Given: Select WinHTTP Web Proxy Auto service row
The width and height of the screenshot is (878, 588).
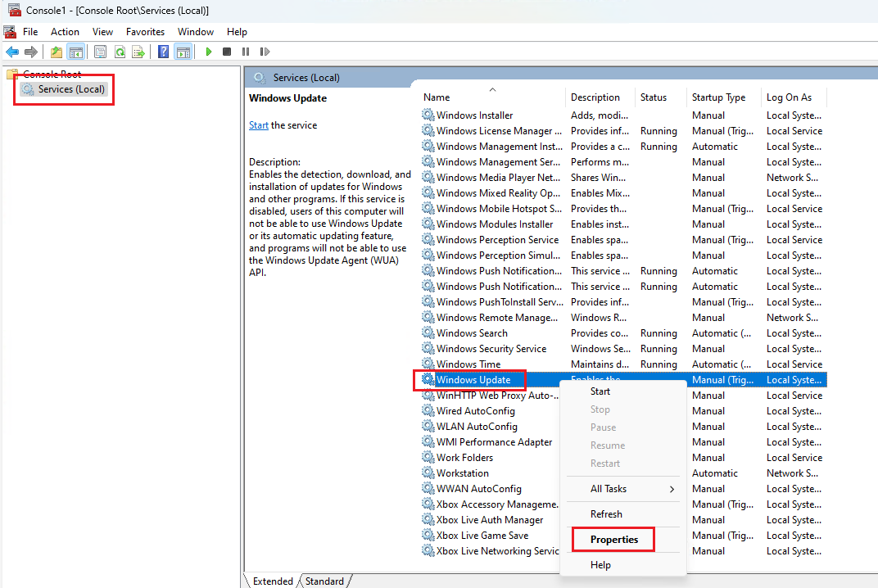Looking at the screenshot, I should (622, 396).
